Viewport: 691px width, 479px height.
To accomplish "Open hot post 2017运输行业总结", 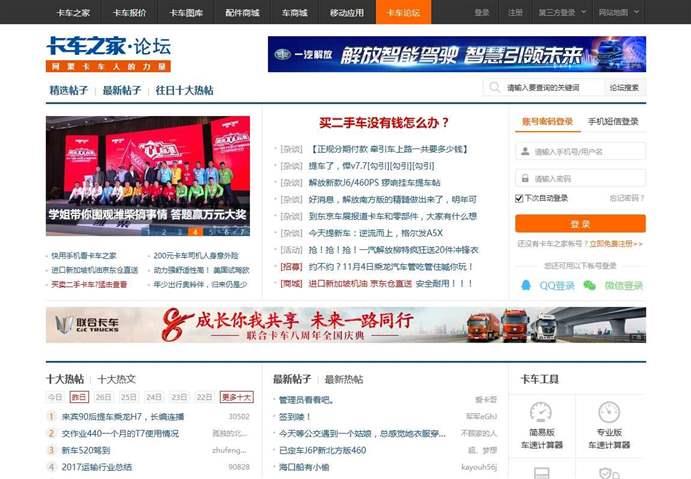I will (97, 467).
